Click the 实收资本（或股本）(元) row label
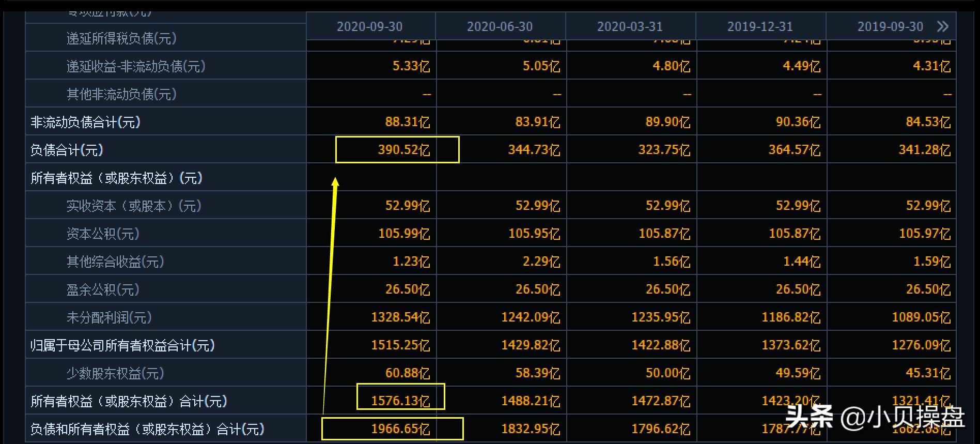980x444 pixels. coord(134,206)
